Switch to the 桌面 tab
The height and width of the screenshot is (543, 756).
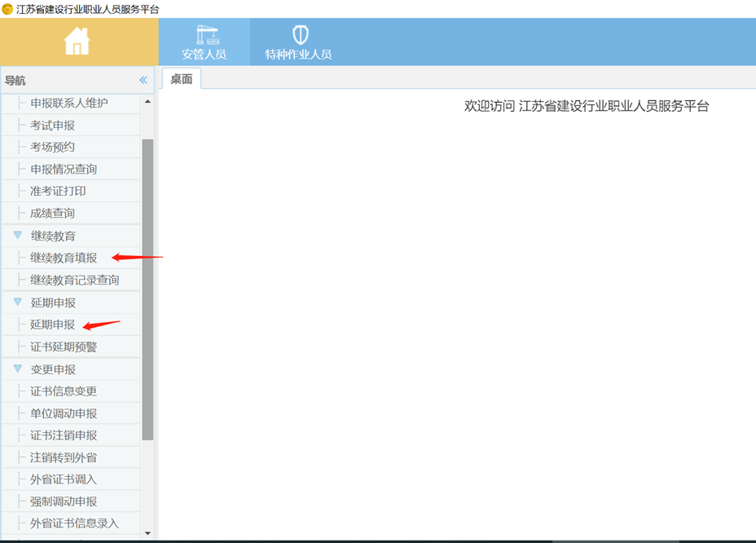pyautogui.click(x=182, y=78)
